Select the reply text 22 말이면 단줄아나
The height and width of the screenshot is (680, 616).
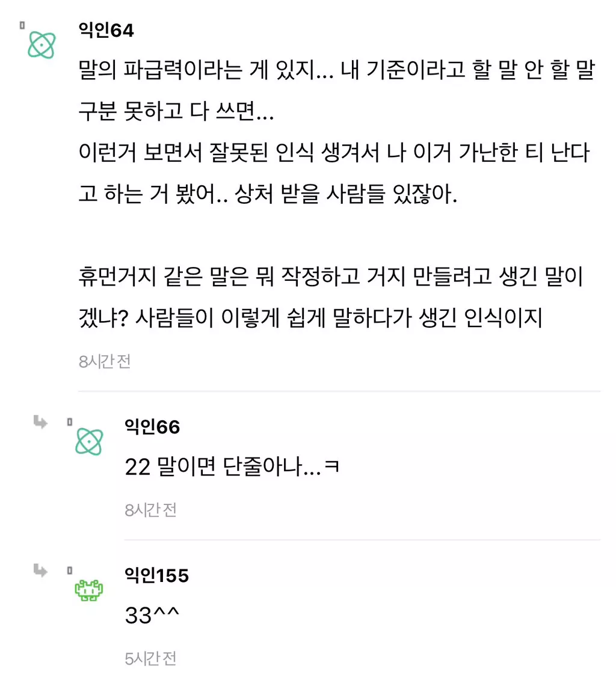pos(232,467)
